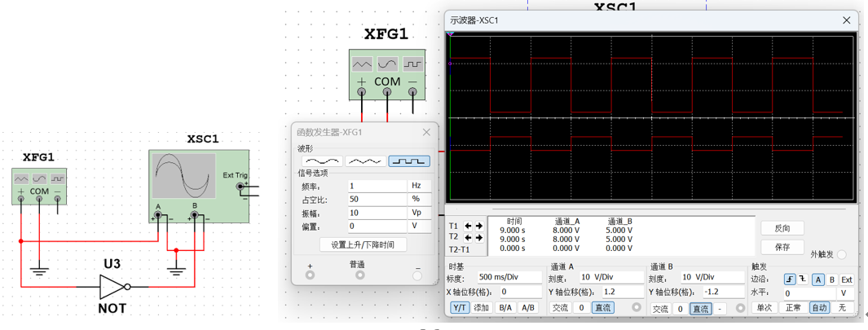Click the offset (偏置) field showing 0
The width and height of the screenshot is (868, 330).
377,226
